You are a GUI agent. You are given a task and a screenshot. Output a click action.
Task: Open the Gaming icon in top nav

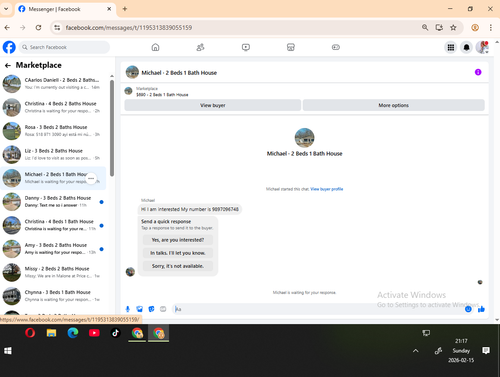pyautogui.click(x=336, y=47)
